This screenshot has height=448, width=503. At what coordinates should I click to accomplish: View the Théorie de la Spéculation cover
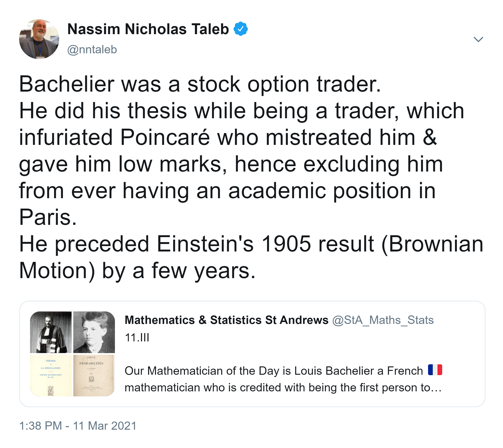click(x=51, y=375)
